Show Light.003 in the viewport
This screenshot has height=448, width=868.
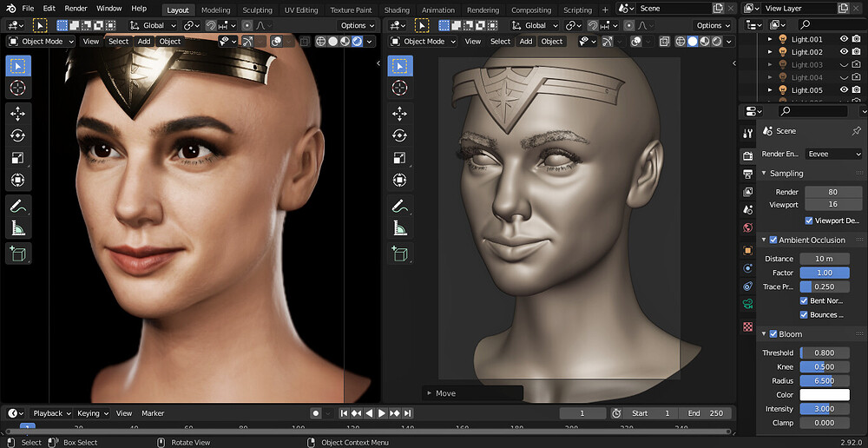click(x=845, y=64)
